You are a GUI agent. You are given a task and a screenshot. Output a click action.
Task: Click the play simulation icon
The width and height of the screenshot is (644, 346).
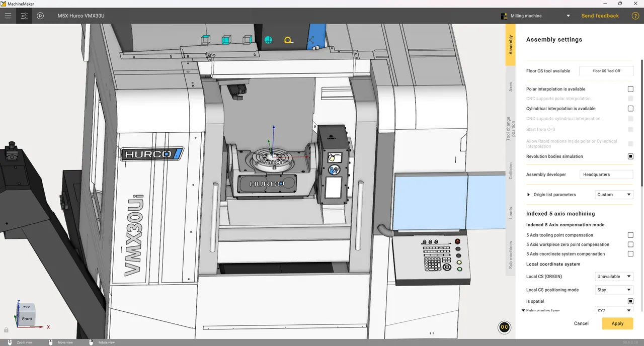[40, 16]
